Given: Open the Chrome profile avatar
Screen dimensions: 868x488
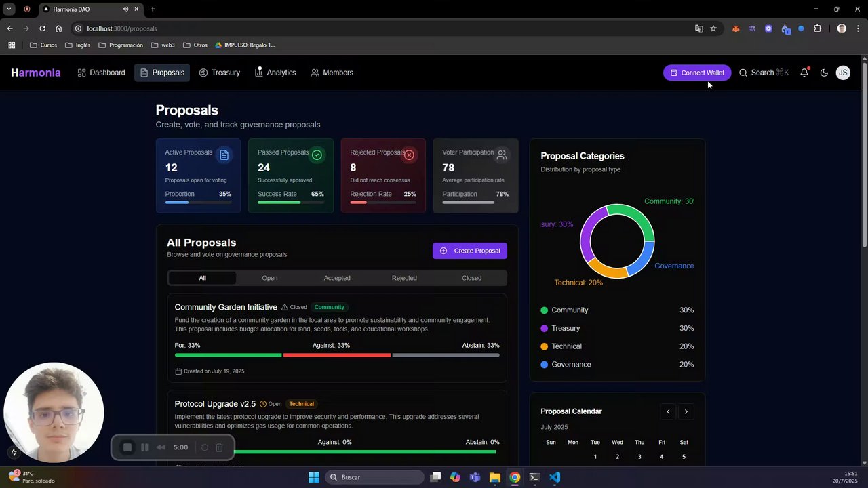Looking at the screenshot, I should pyautogui.click(x=842, y=28).
